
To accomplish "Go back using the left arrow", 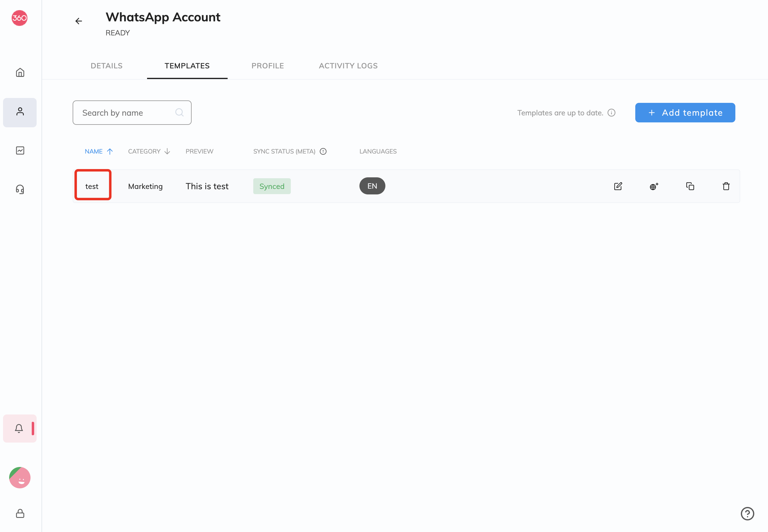I will pos(79,21).
